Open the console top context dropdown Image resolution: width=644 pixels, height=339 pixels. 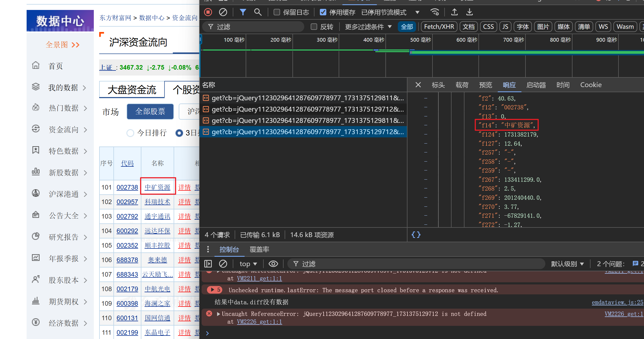tap(248, 264)
